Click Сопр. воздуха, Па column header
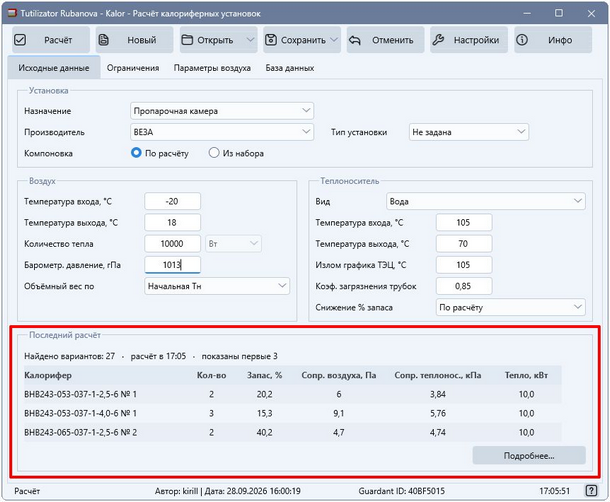Image resolution: width=610 pixels, height=502 pixels. click(338, 376)
